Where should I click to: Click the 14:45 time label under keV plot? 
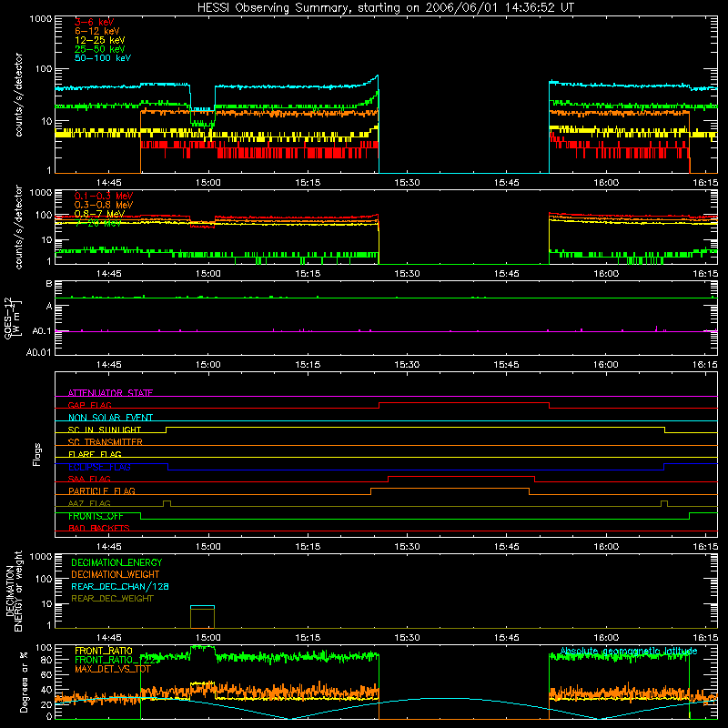coord(108,183)
